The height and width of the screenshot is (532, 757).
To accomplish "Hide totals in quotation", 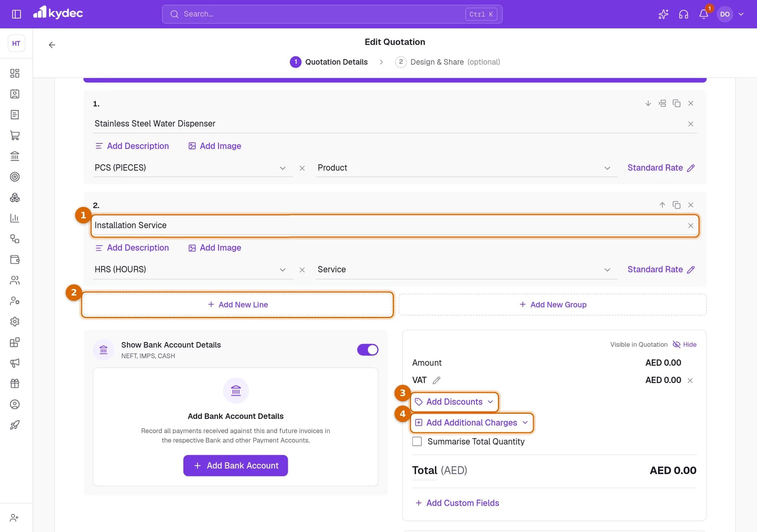I will point(684,344).
